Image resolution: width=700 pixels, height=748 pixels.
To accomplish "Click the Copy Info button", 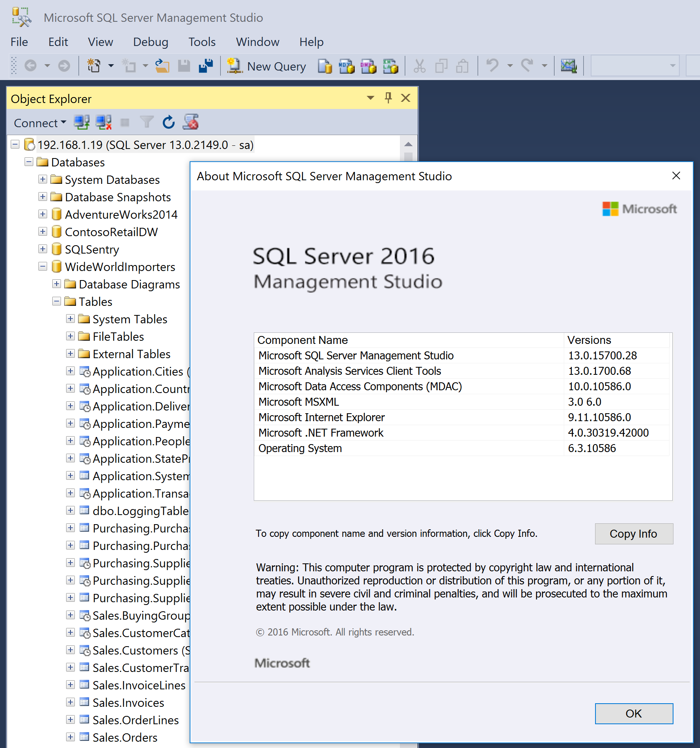I will pyautogui.click(x=634, y=534).
